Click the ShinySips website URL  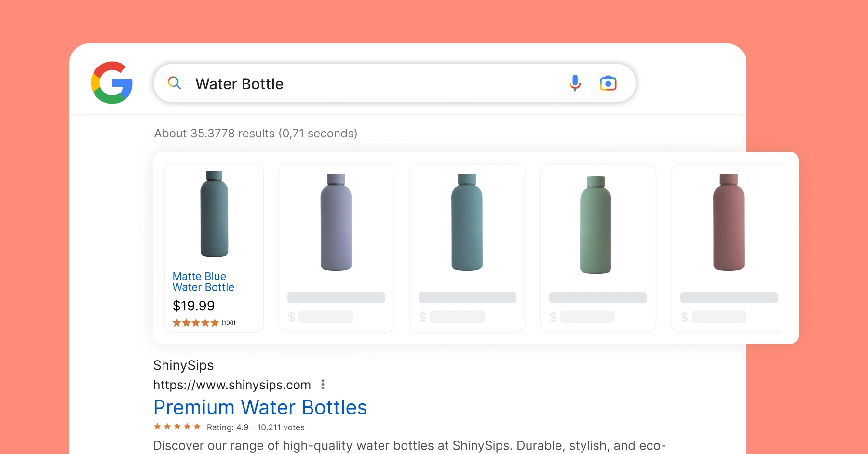[232, 385]
